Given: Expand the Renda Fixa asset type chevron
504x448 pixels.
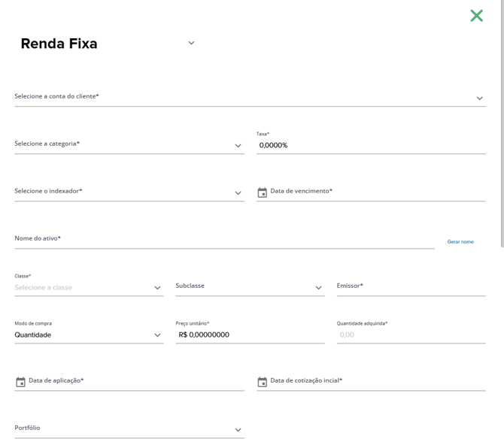Looking at the screenshot, I should point(191,43).
